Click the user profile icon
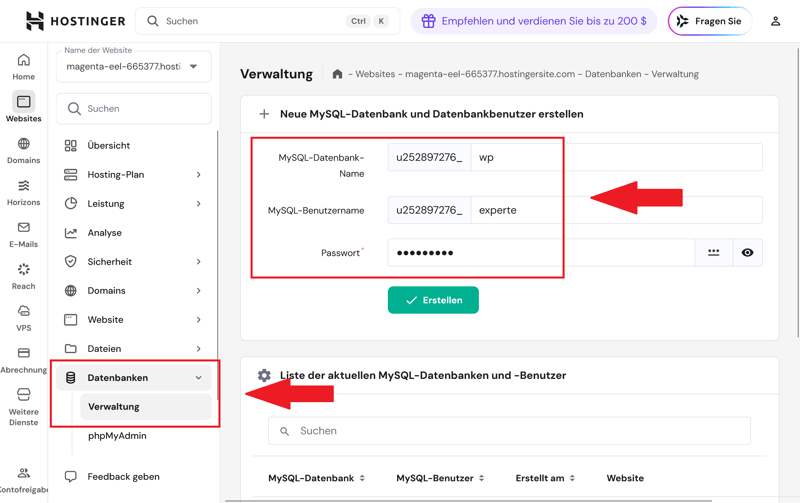This screenshot has height=503, width=800. pyautogui.click(x=775, y=21)
